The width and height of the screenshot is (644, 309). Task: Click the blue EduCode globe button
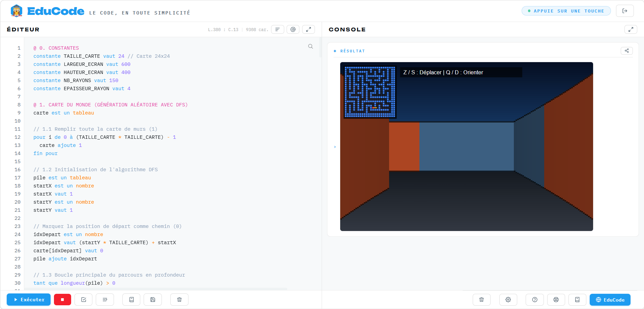[610, 300]
